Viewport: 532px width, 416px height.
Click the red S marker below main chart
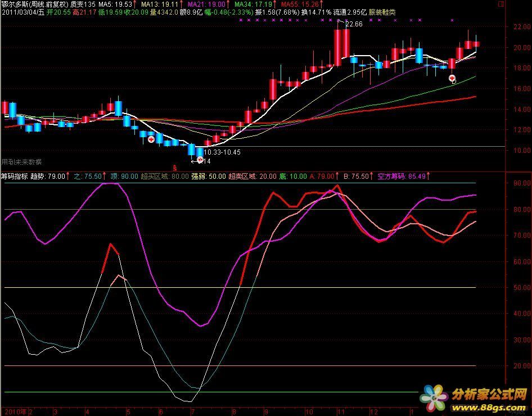tap(175, 168)
